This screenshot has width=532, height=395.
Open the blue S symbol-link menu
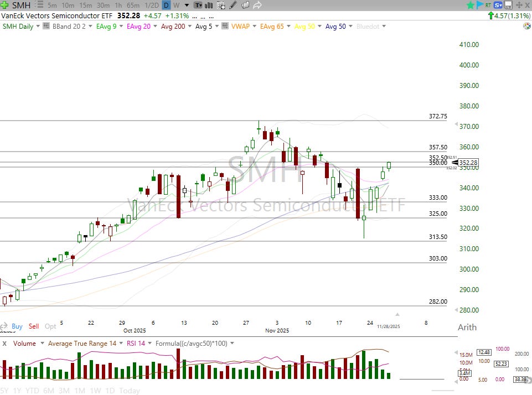click(x=498, y=5)
